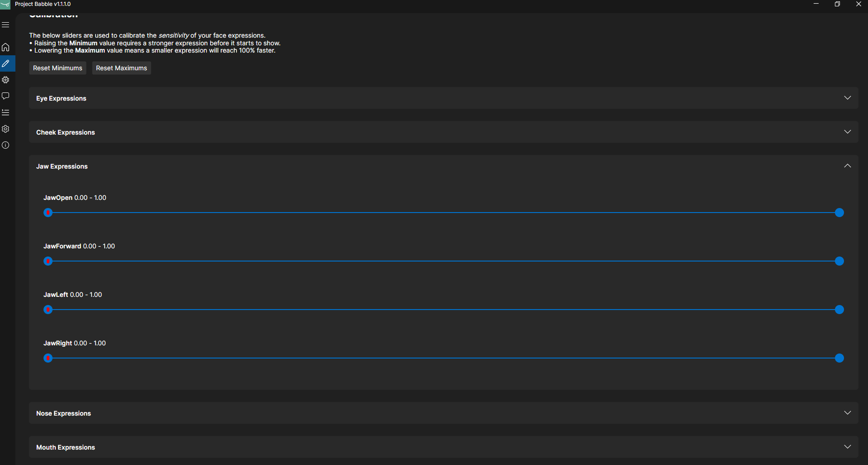The image size is (868, 465).
Task: Open the Settings gear in sidebar
Action: point(5,129)
